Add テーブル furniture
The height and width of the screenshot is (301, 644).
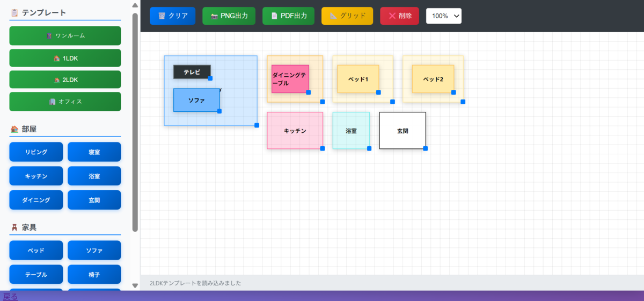[x=36, y=274]
